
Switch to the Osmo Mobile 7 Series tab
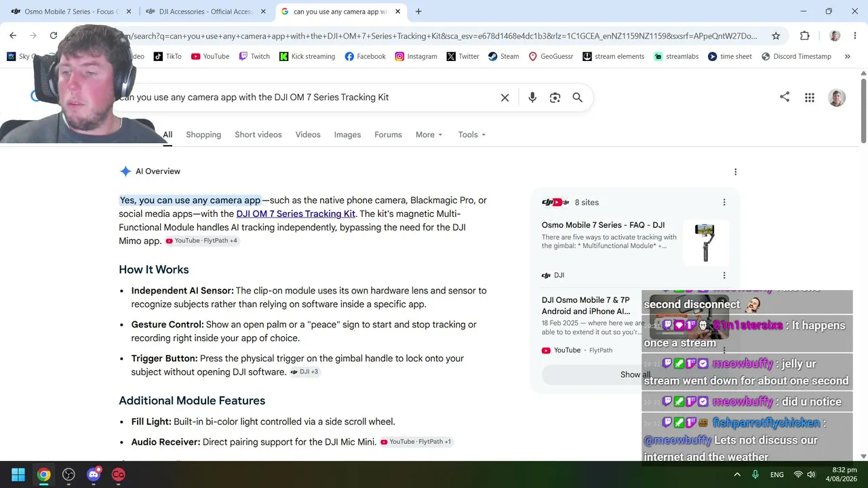[71, 12]
